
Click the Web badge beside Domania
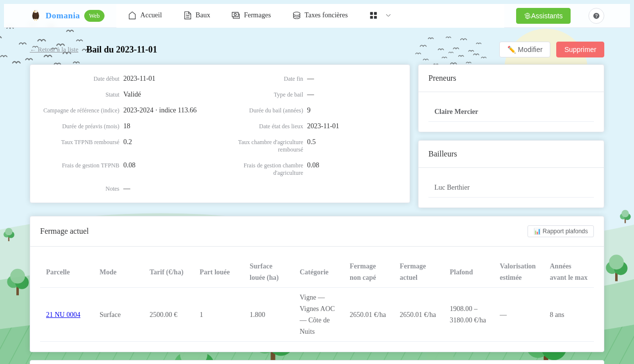94,16
